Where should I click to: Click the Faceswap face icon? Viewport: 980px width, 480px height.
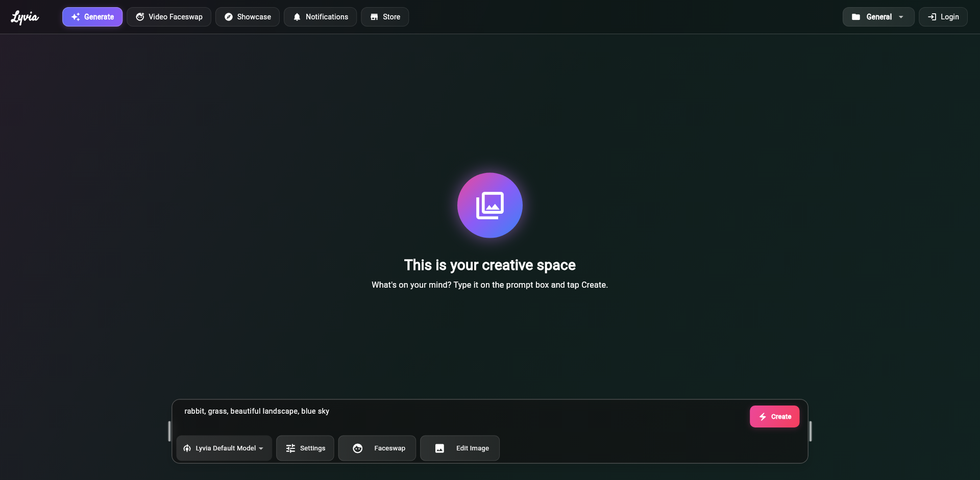click(x=358, y=448)
